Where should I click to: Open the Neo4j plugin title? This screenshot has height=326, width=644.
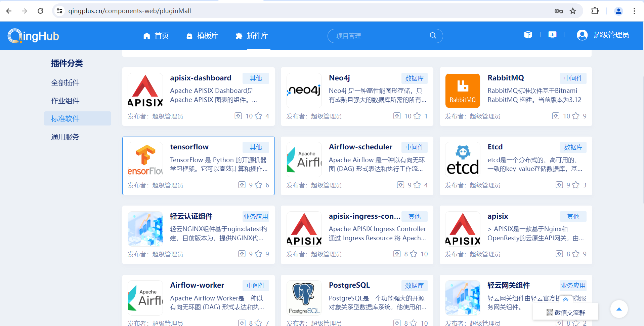(339, 78)
